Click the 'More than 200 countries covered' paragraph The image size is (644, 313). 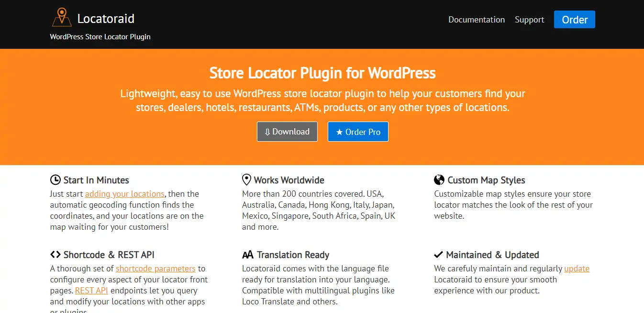319,211
